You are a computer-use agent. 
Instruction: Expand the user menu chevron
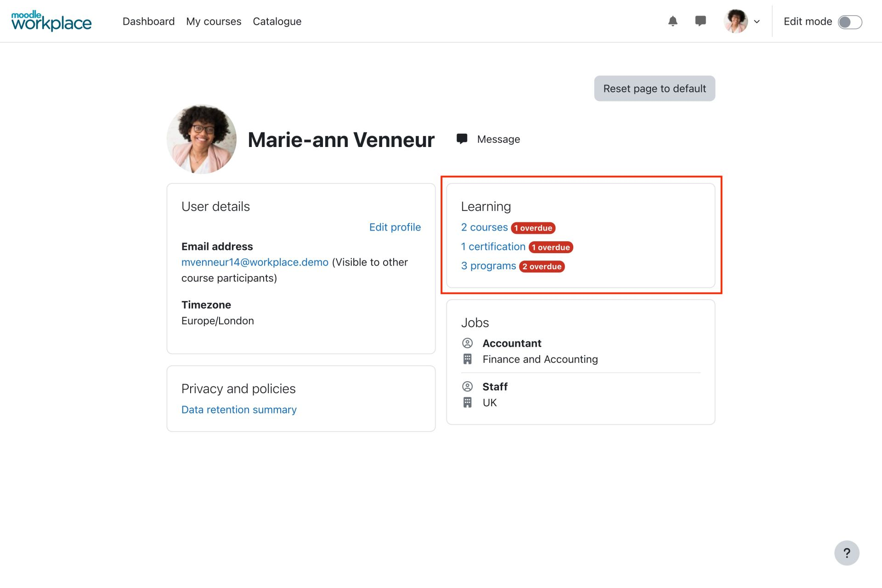757,22
